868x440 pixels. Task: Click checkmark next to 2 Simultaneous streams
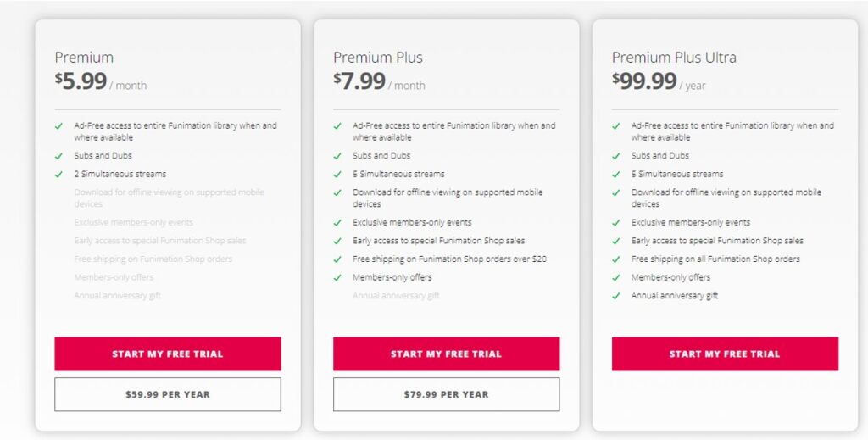[59, 174]
